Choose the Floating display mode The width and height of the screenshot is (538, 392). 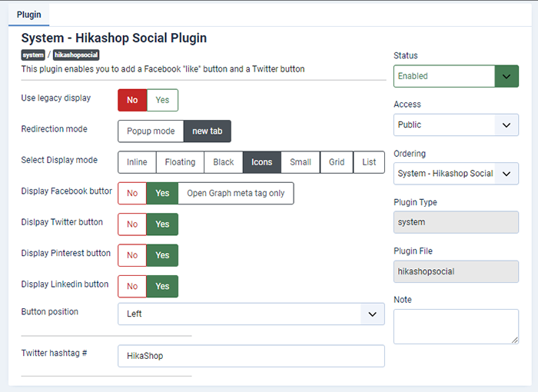tap(180, 162)
